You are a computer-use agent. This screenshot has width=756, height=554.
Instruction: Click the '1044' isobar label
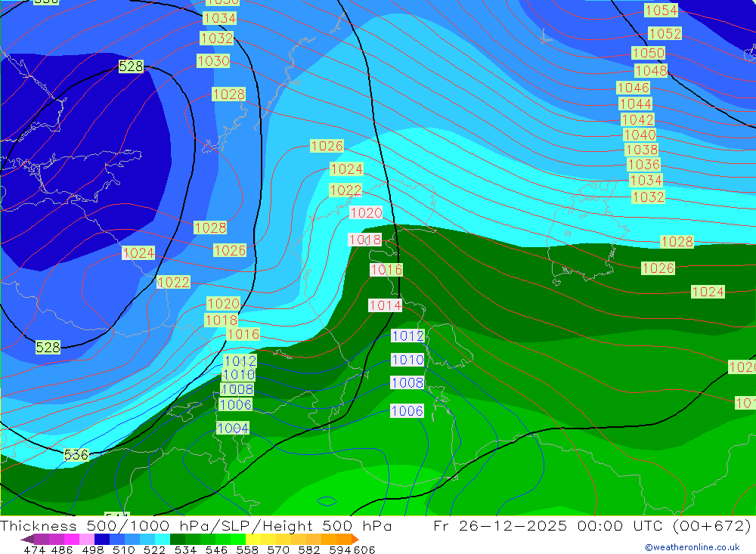636,104
